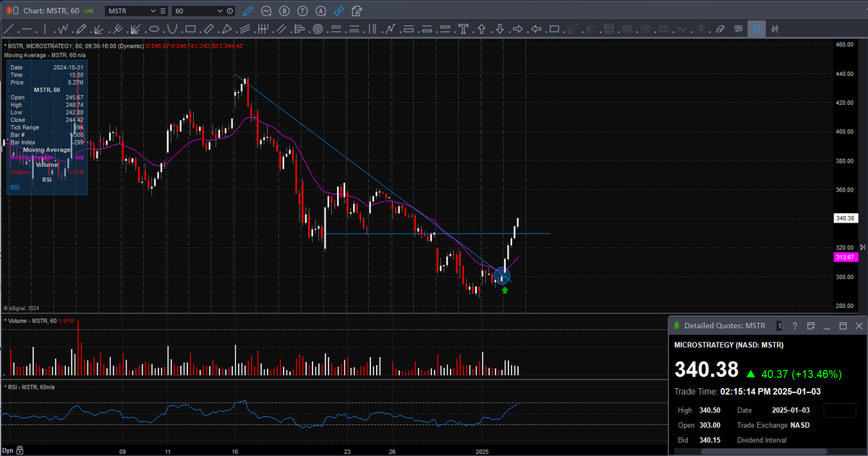Click the 340.38 price tag on price axis
Viewport: 868px width, 456px height.
845,218
